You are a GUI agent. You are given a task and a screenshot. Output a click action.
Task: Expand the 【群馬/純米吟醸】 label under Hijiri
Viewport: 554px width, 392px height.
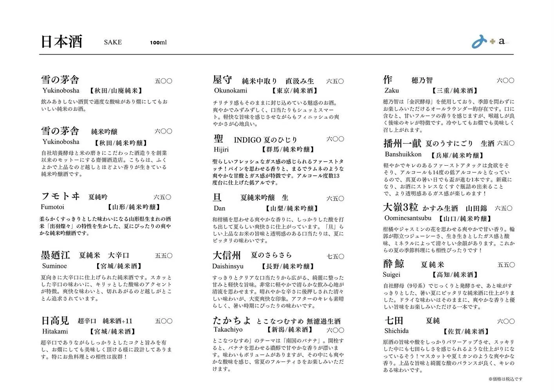[x=289, y=149]
